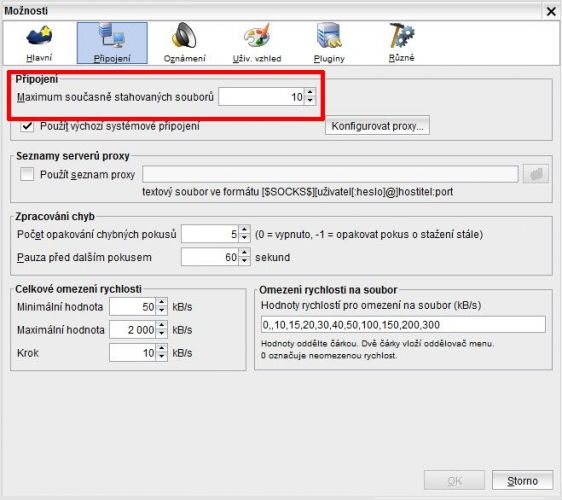Decrease počet opakování chybných pokusů value

coord(244,238)
